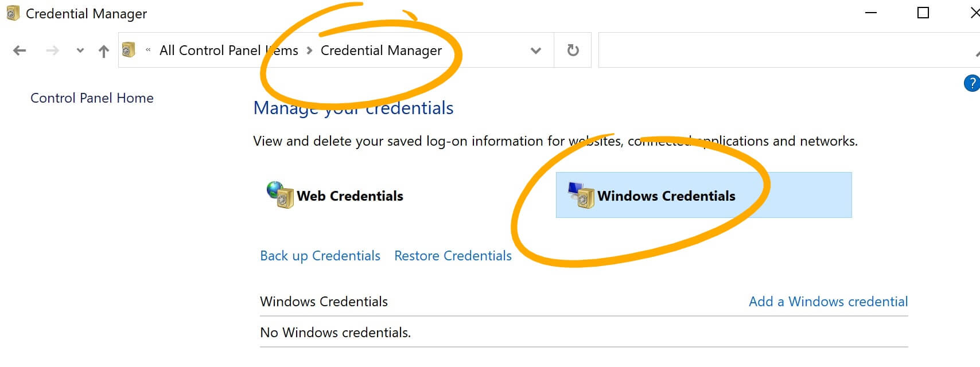Viewport: 980px width, 367px height.
Task: Click the Back navigation arrow
Action: click(20, 50)
